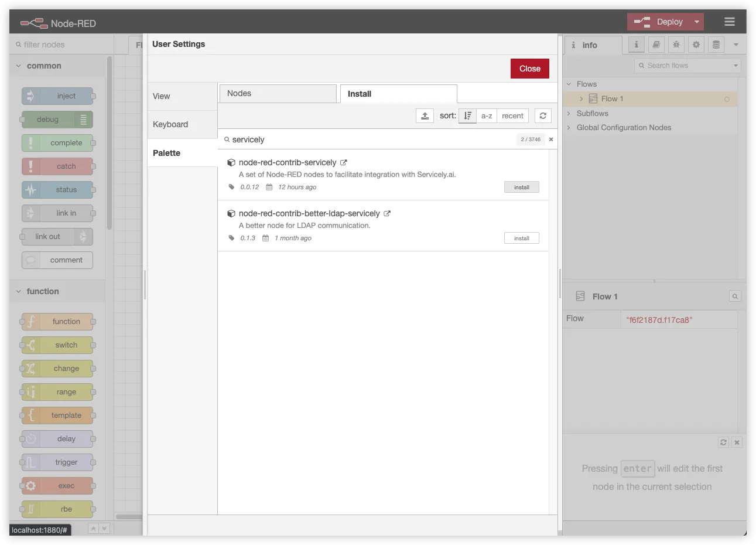
Task: Close the User Settings dialog
Action: point(529,69)
